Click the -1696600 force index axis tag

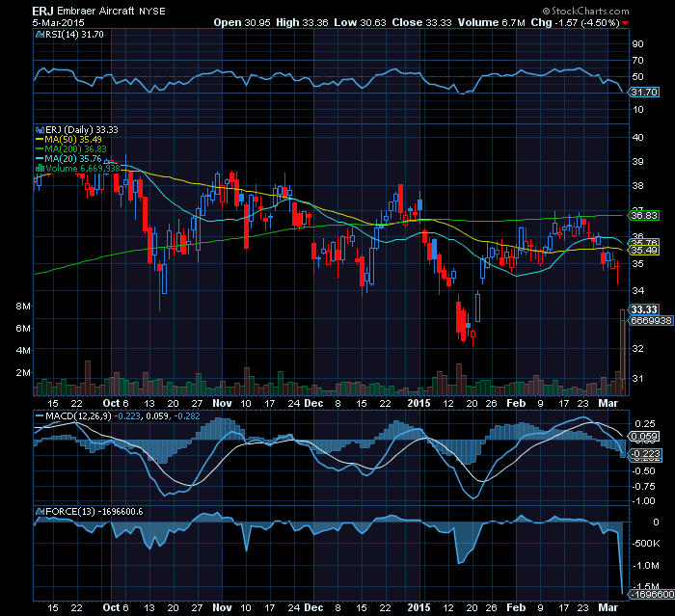point(652,595)
